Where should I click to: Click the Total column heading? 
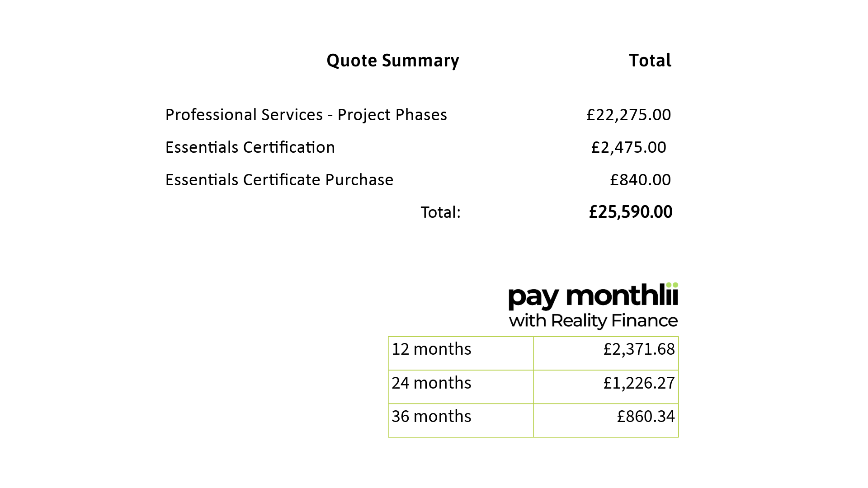650,61
